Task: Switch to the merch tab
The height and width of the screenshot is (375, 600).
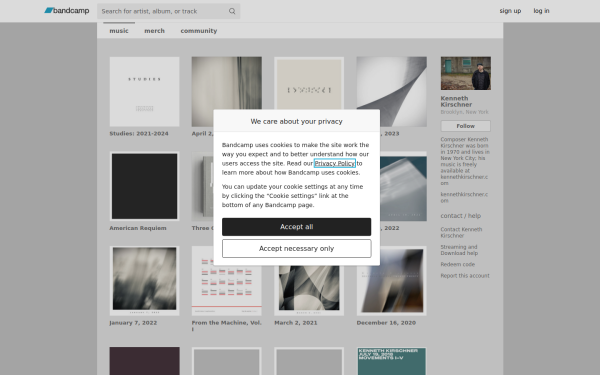Action: pos(154,31)
